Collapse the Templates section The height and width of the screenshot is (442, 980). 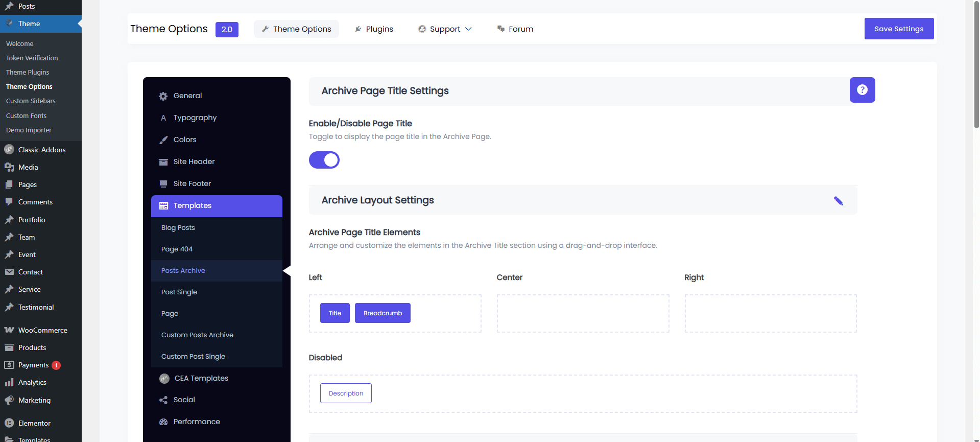pyautogui.click(x=217, y=206)
